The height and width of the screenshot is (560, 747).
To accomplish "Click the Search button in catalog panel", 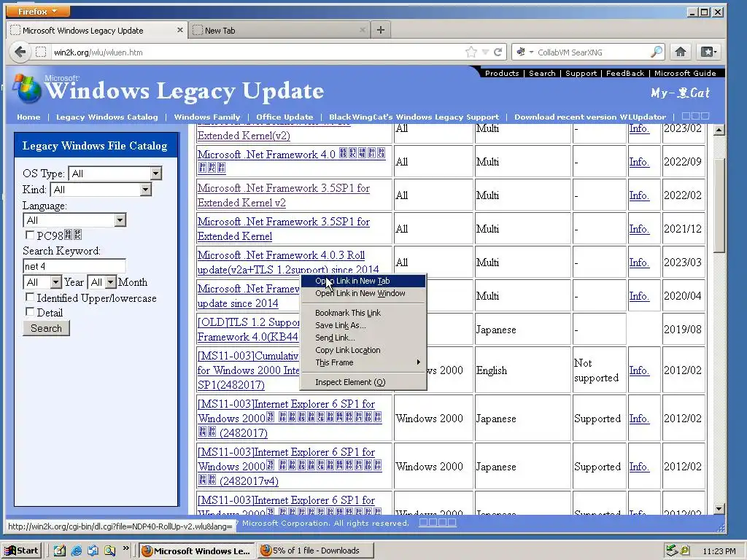I will [x=46, y=328].
